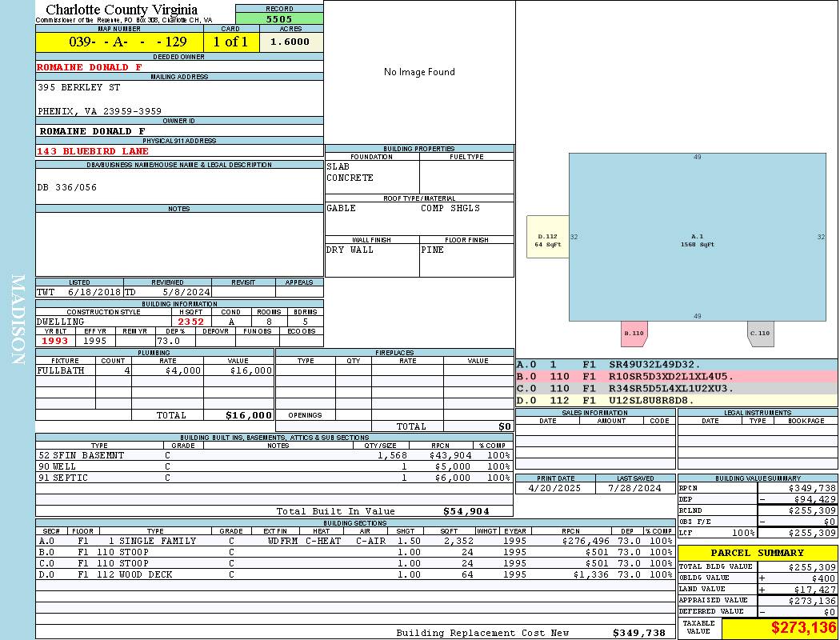The width and height of the screenshot is (840, 640).
Task: Click print date 4/20/2025
Action: 554,489
